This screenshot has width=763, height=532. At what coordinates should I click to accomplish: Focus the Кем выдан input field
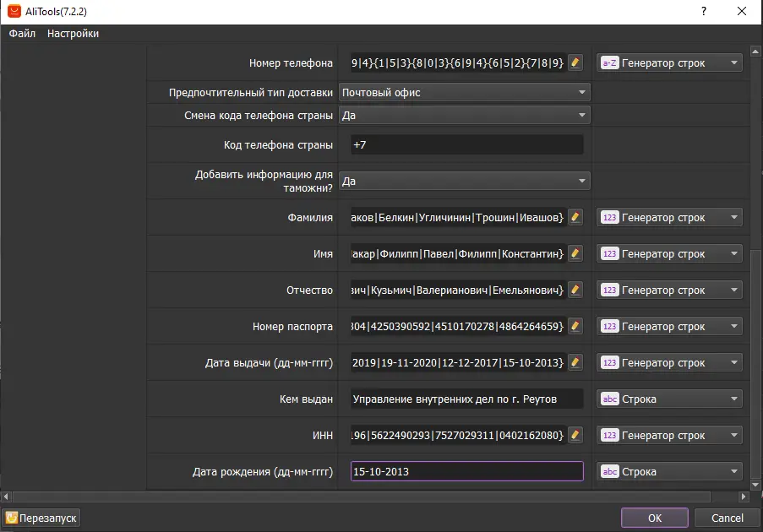[x=466, y=399]
